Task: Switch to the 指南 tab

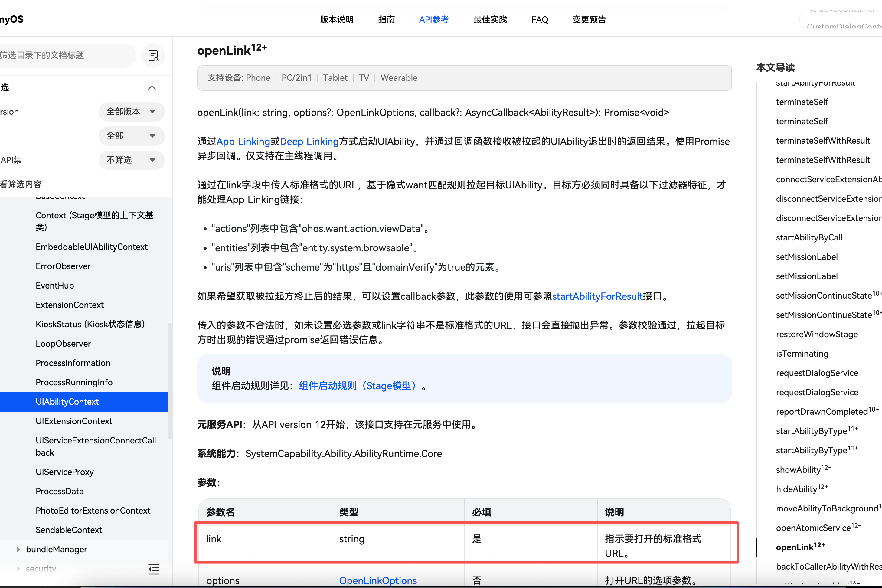Action: (387, 19)
